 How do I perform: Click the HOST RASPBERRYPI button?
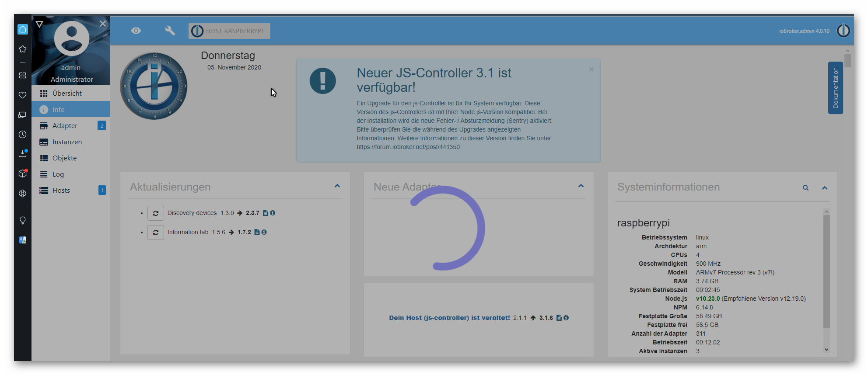[229, 31]
